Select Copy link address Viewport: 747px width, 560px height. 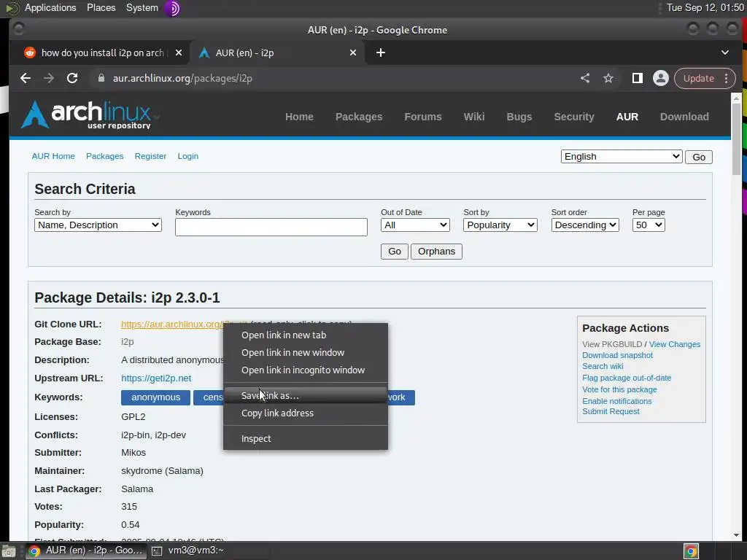(306, 413)
